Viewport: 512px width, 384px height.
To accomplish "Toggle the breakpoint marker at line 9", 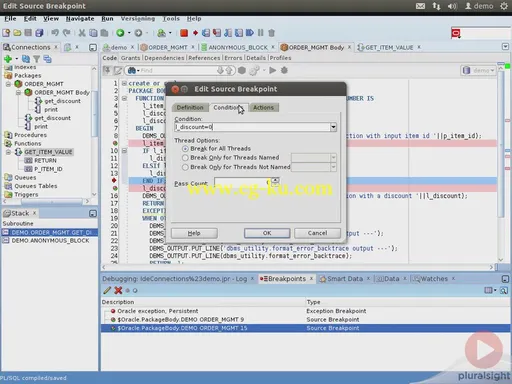I will coord(115,143).
